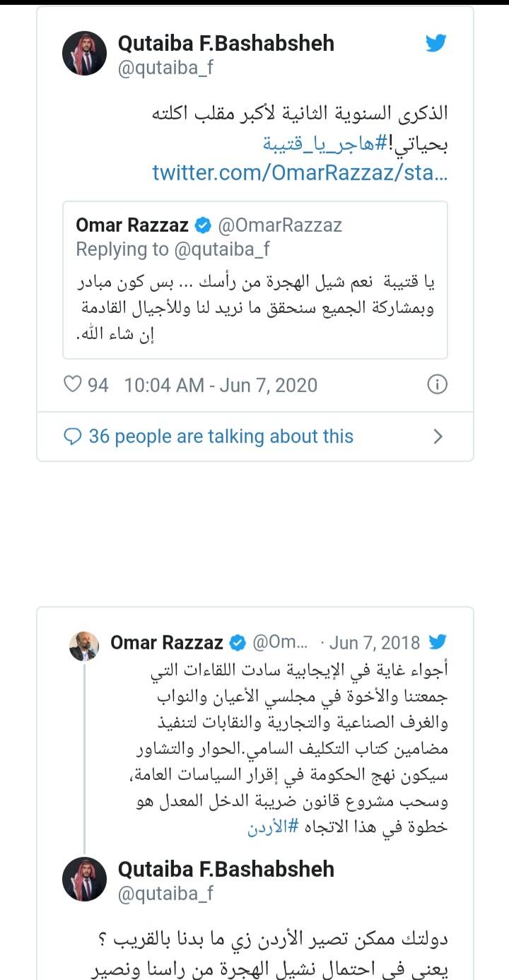Click the blue speech bubble reply icon
The width and height of the screenshot is (509, 980).
[73, 437]
